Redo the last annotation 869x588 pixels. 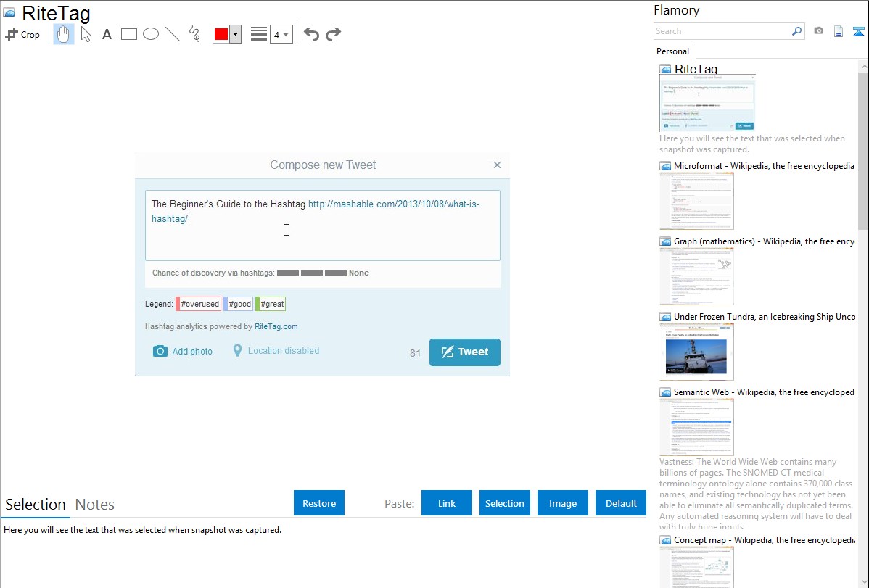pyautogui.click(x=333, y=34)
